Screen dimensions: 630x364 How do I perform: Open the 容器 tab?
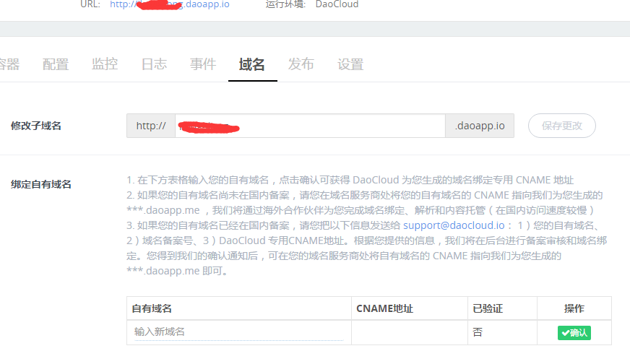click(9, 64)
